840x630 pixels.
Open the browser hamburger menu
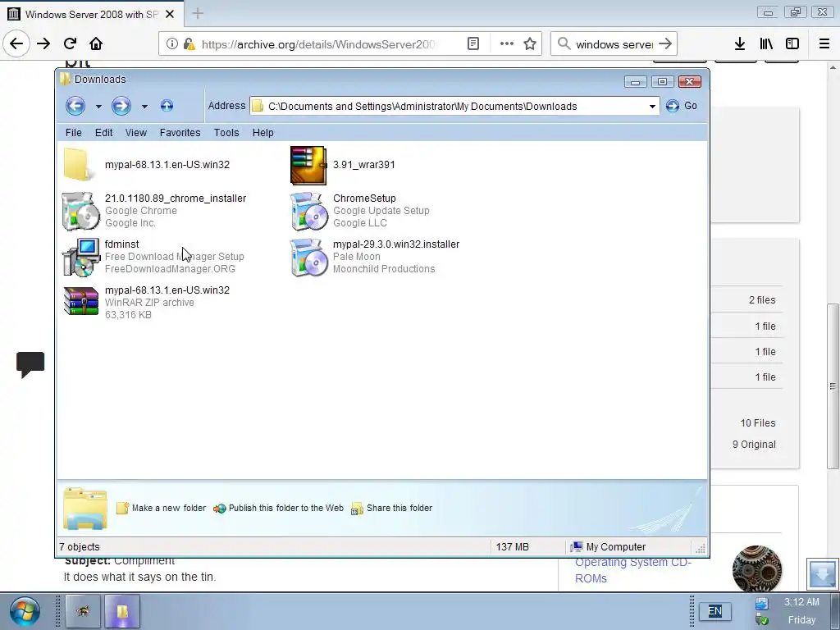[824, 44]
